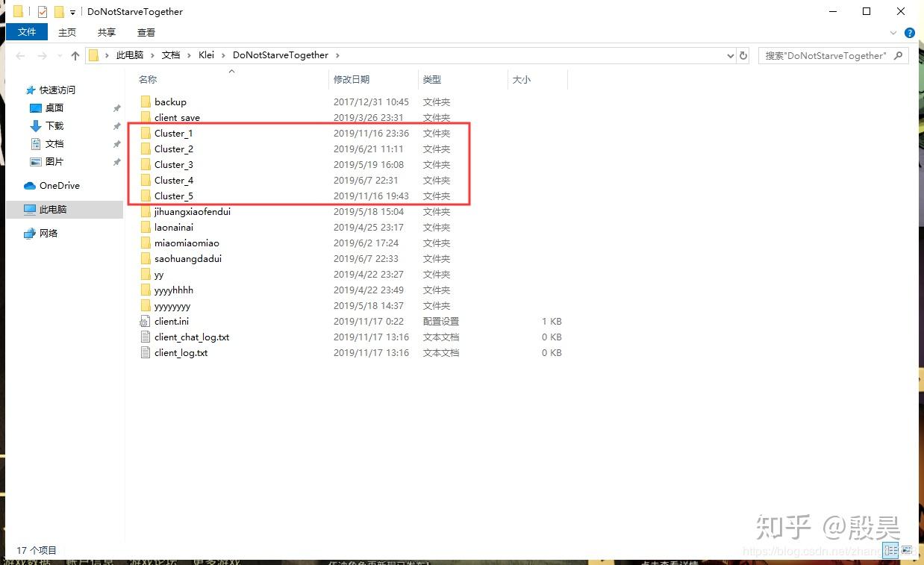Viewport: 924px width, 565px height.
Task: Open 文档 in the navigation pane
Action: coord(54,143)
